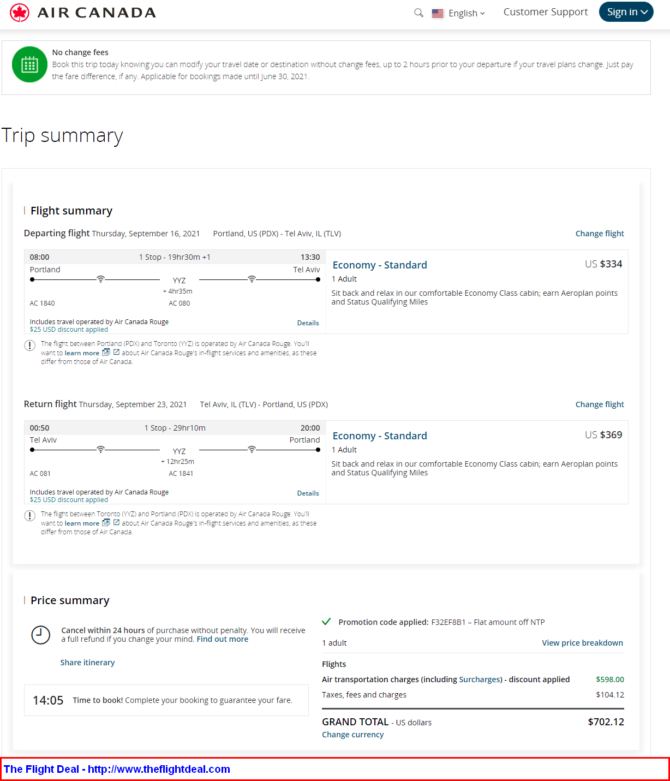Click 1 Stop - 29hr10m duration text

tap(175, 428)
